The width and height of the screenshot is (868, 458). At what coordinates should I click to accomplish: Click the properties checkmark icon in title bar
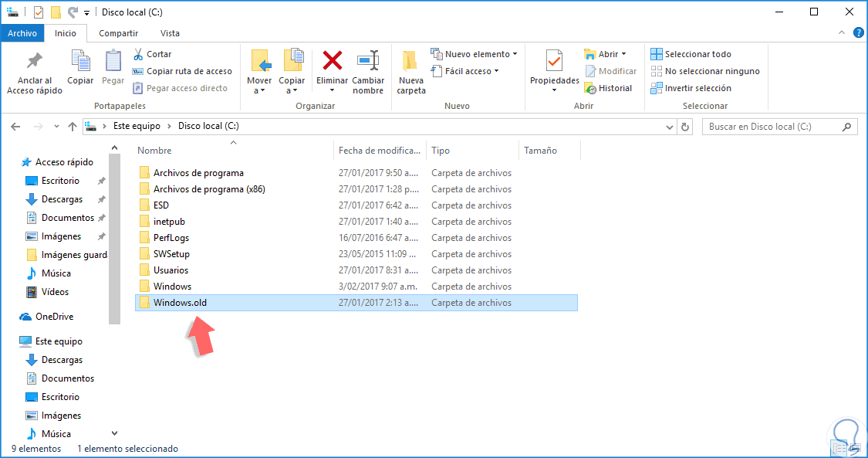(x=39, y=12)
